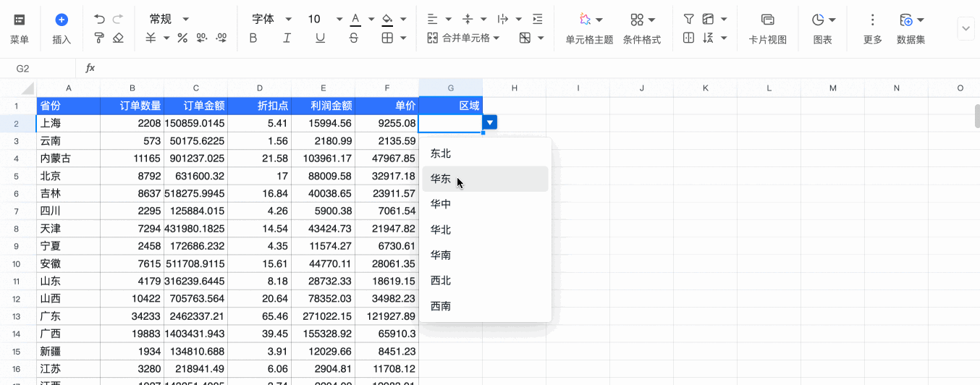The height and width of the screenshot is (385, 980).
Task: Click the 条件格式 icon
Action: coord(636,20)
